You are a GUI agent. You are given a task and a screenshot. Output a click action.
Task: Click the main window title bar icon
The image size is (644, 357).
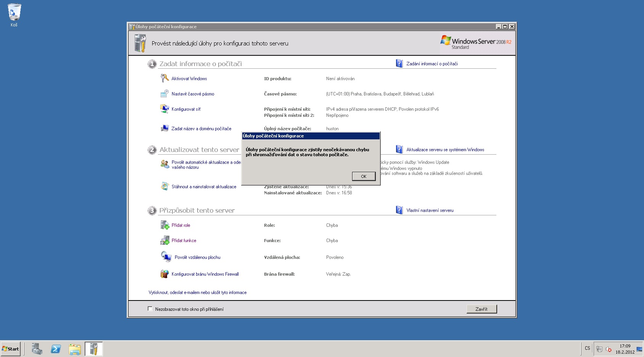(132, 26)
